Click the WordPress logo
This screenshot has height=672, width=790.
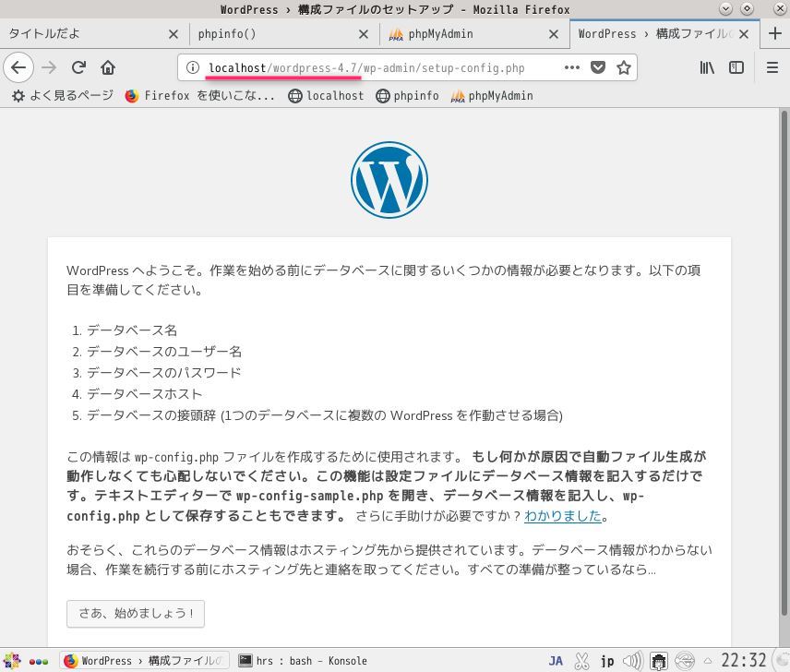(x=389, y=180)
